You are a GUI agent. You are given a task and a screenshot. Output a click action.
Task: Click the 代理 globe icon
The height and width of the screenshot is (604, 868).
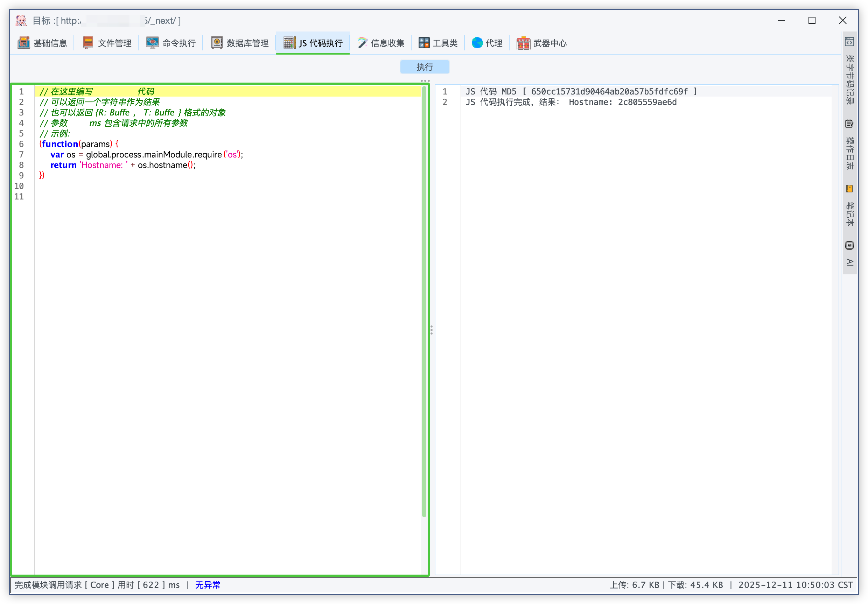(477, 43)
